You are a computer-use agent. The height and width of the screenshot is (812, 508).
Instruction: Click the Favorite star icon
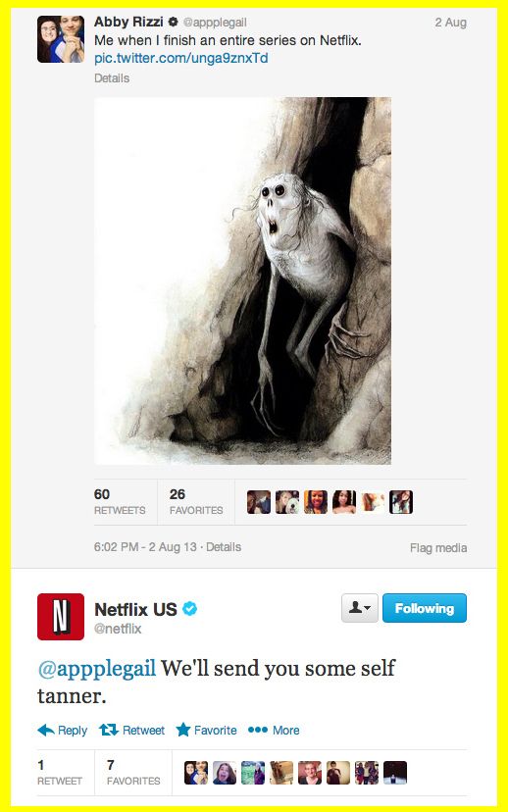click(x=182, y=730)
